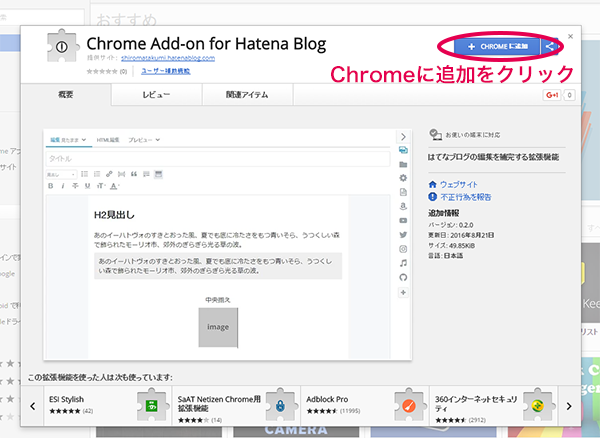Viewport: 600px width, 438px height.
Task: Click the blockquote icon in the editor toolbar
Action: click(134, 174)
